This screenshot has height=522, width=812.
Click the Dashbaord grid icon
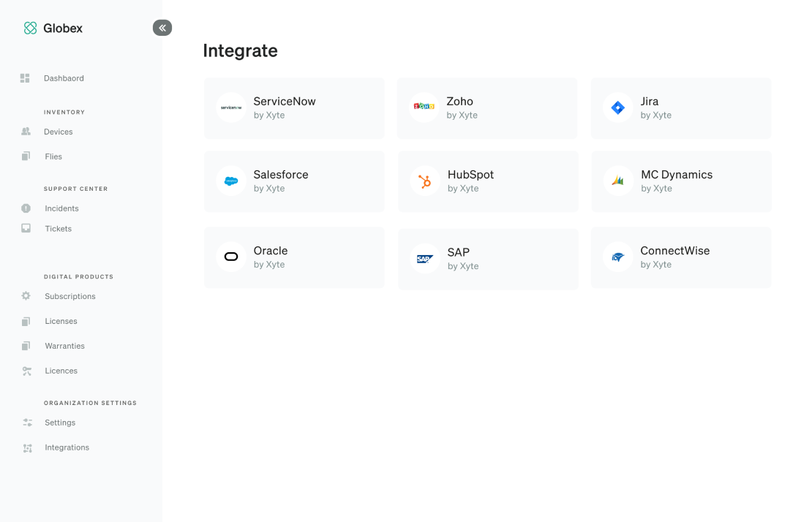pos(25,78)
